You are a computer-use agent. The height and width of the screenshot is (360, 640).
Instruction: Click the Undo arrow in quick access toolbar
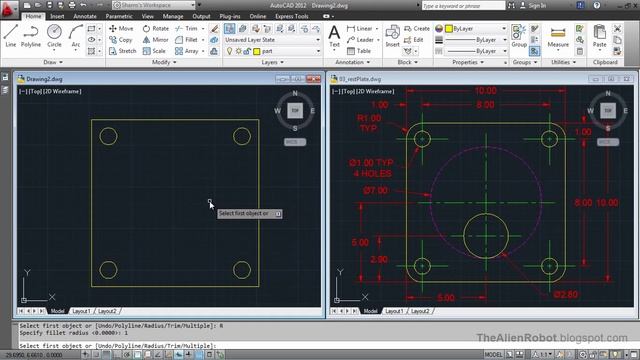coord(83,5)
